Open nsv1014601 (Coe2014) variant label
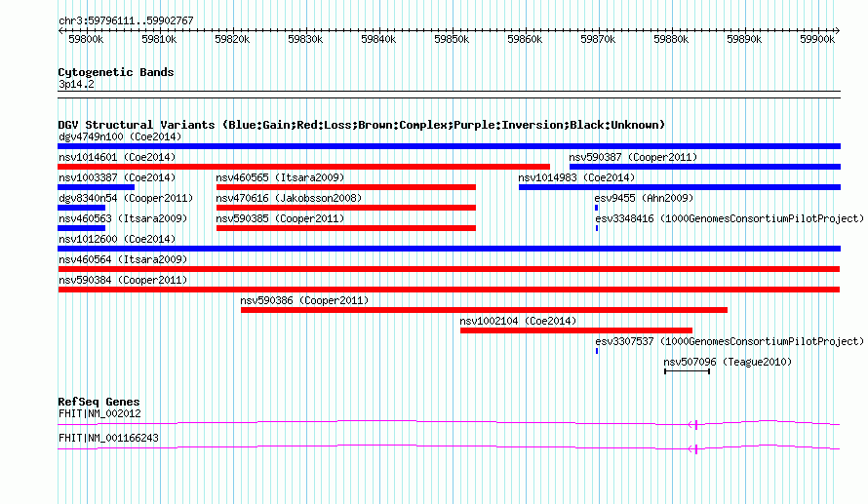This screenshot has width=868, height=504. coord(117,157)
